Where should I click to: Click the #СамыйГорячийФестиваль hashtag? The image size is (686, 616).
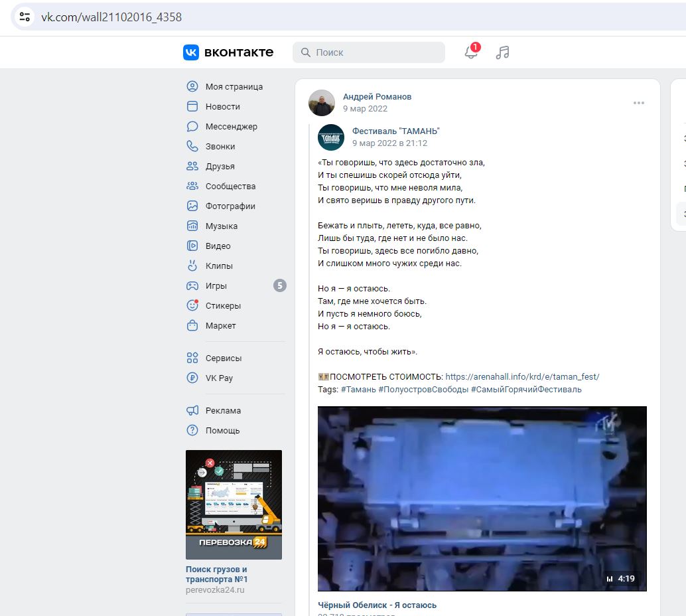click(526, 390)
